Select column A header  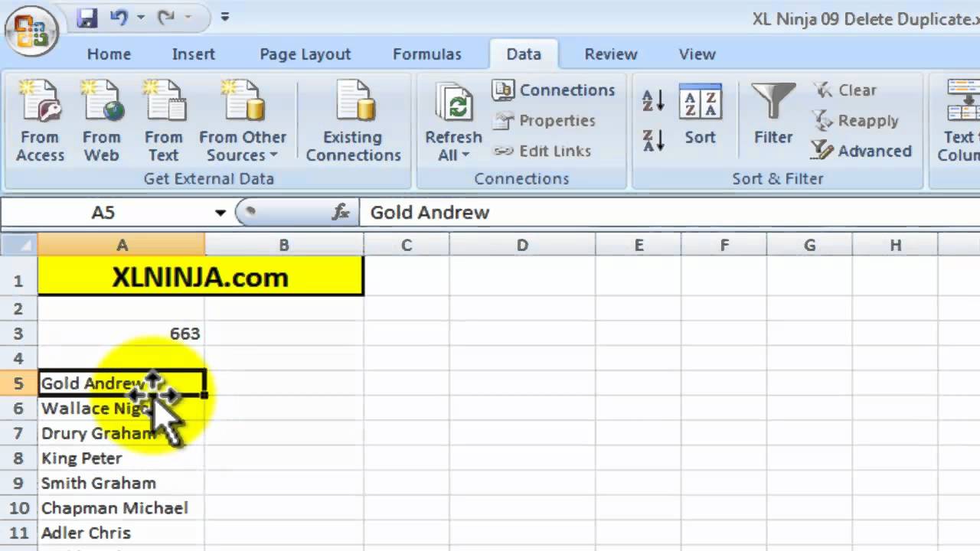(x=122, y=246)
